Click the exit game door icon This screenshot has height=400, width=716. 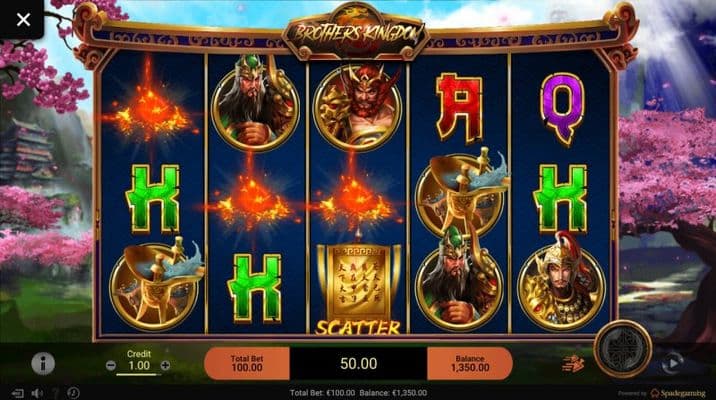(x=17, y=393)
